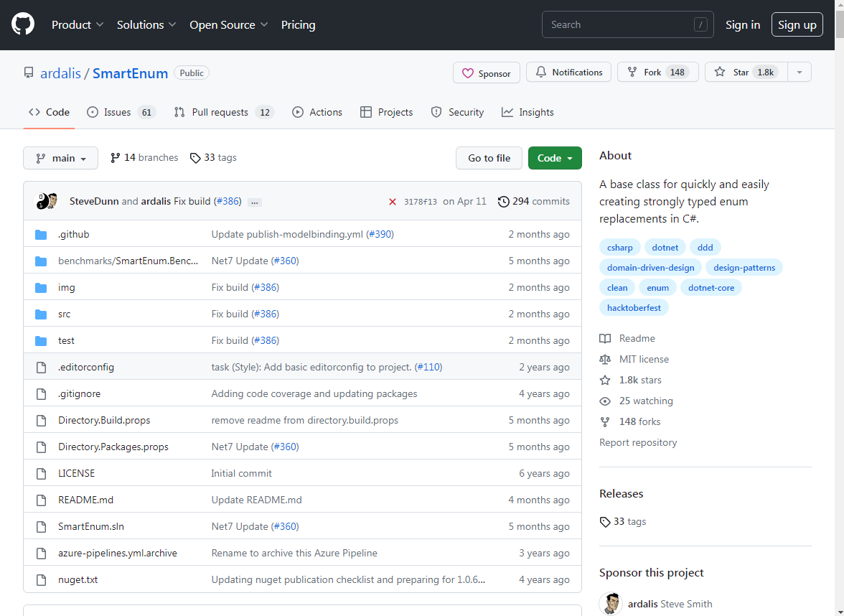
Task: Open the README.md file
Action: pyautogui.click(x=85, y=500)
